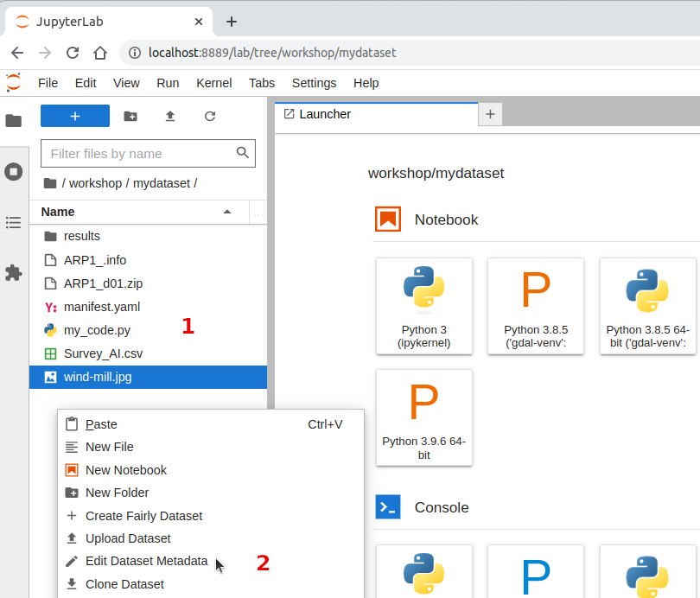Choose Clone Dataset from the context menu
Image resolution: width=700 pixels, height=598 pixels.
pos(211,584)
